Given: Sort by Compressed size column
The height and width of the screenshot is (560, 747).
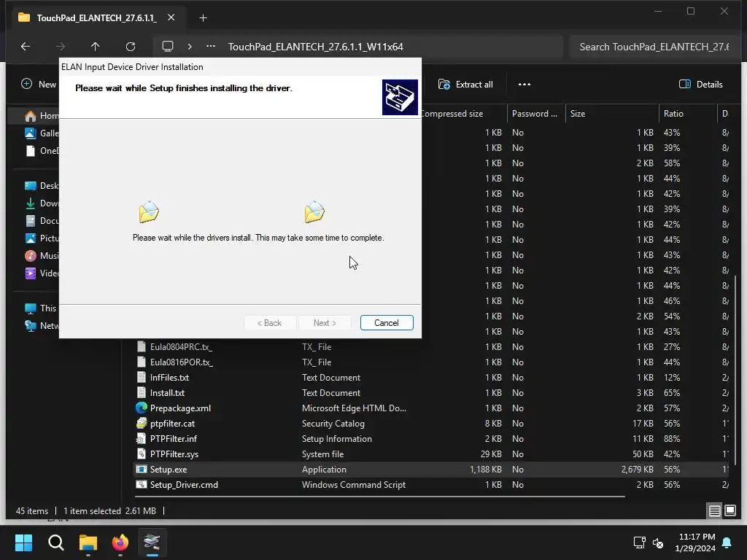Looking at the screenshot, I should coord(464,114).
